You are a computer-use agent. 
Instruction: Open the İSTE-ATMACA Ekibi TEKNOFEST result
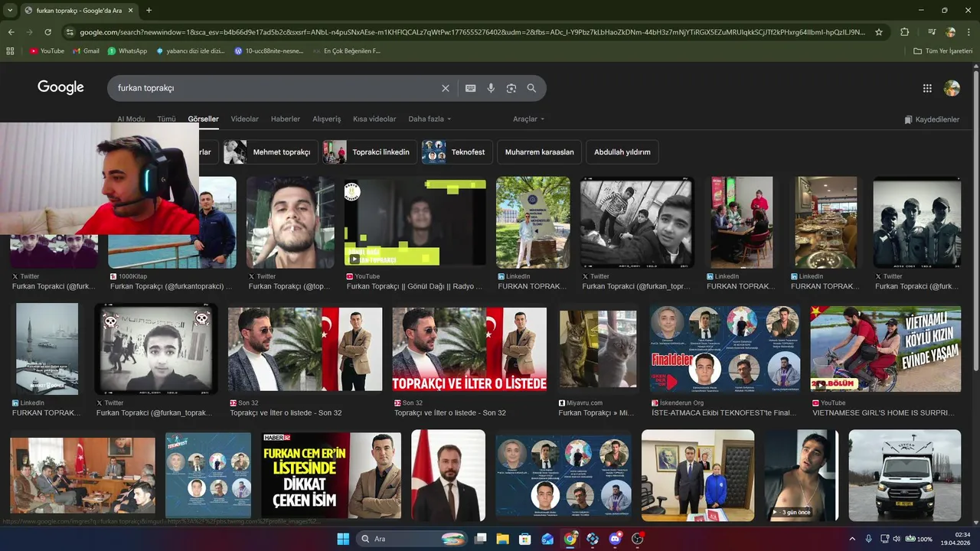click(x=724, y=349)
